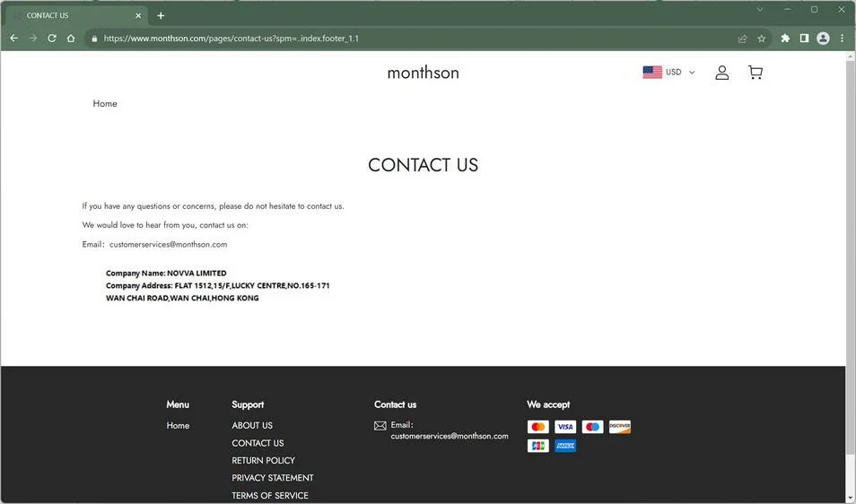Reload the page with the refresh icon
The height and width of the screenshot is (504, 856).
click(52, 39)
